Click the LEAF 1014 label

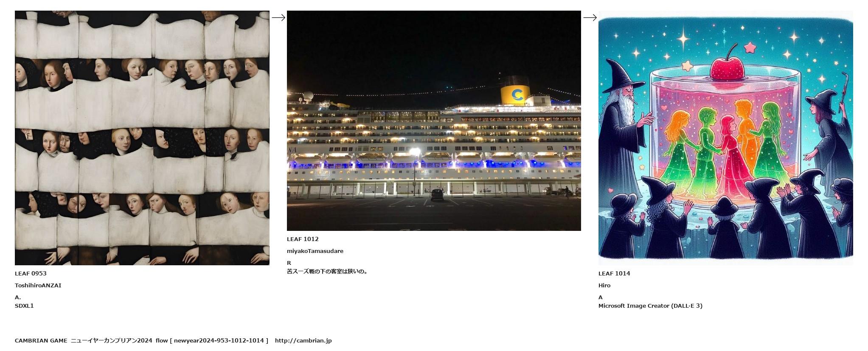point(614,273)
